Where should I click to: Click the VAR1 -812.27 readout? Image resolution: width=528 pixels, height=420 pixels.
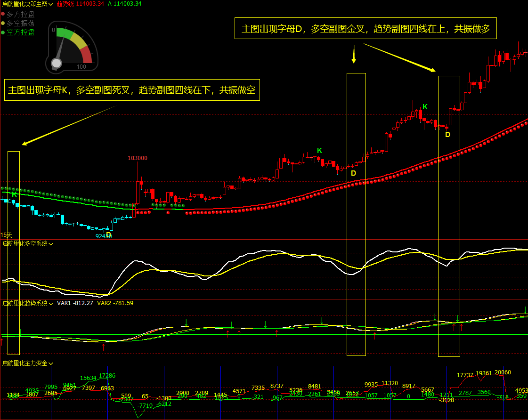(x=75, y=303)
